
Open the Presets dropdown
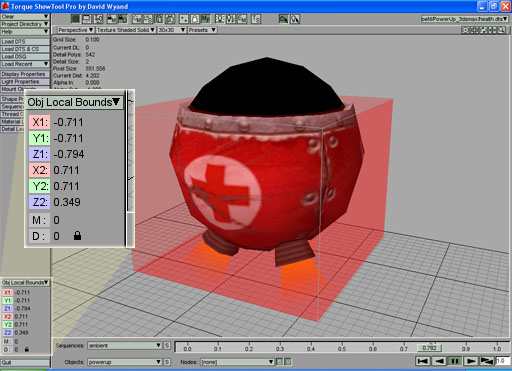click(x=202, y=30)
